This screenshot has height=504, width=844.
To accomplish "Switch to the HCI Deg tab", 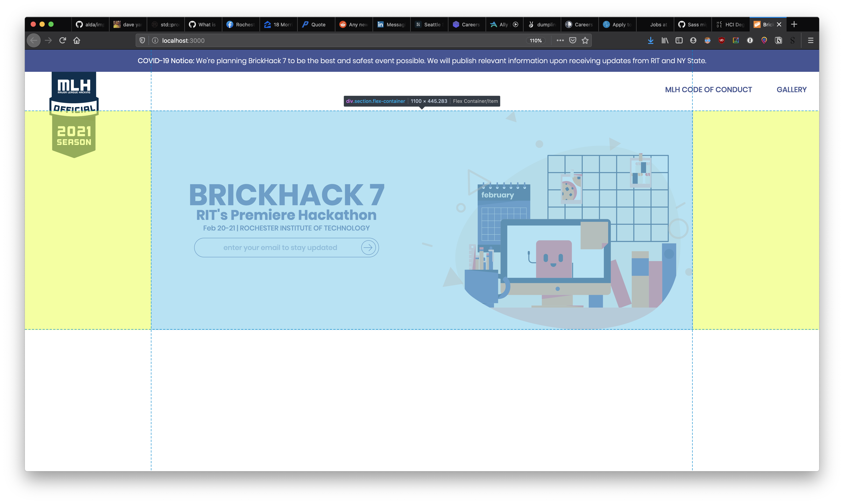I will coord(730,24).
